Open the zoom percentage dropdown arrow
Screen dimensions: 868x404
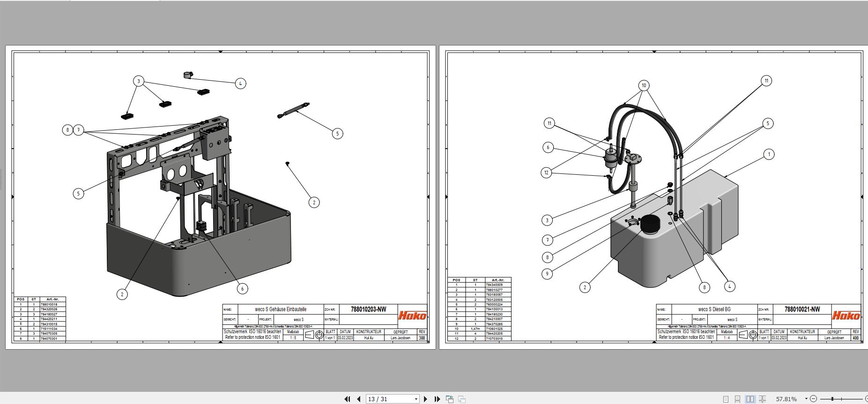point(806,399)
